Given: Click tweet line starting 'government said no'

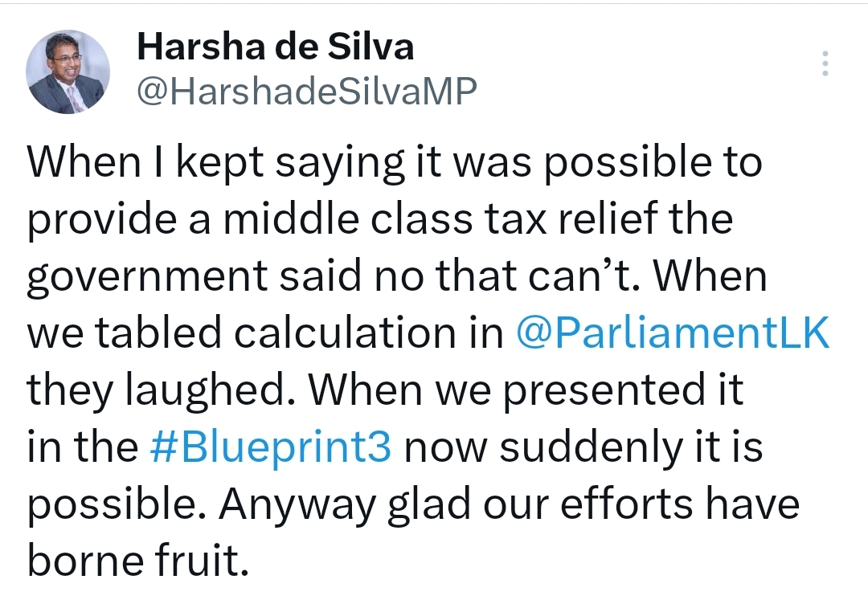Looking at the screenshot, I should tap(397, 276).
